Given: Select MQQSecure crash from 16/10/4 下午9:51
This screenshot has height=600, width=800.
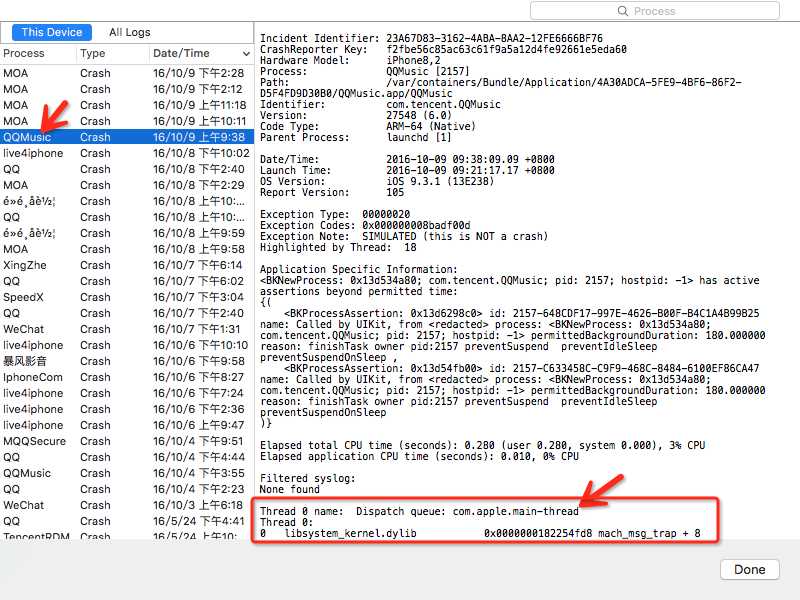Looking at the screenshot, I should coord(127,441).
